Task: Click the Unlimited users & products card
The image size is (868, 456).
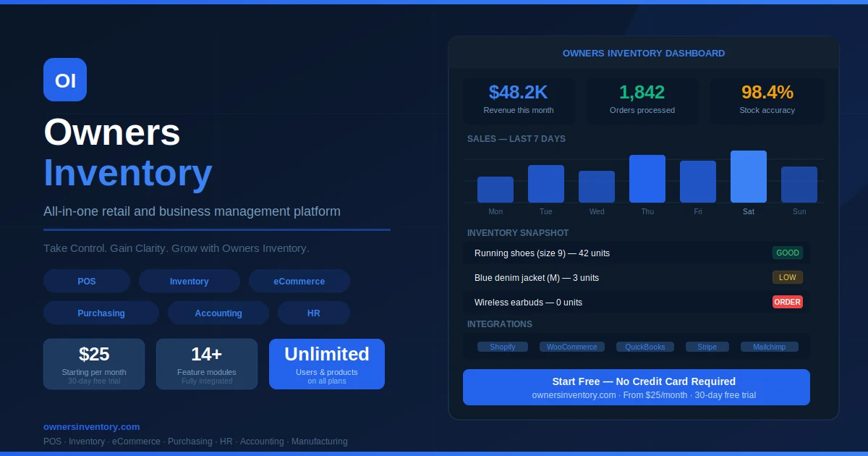Action: click(x=327, y=364)
